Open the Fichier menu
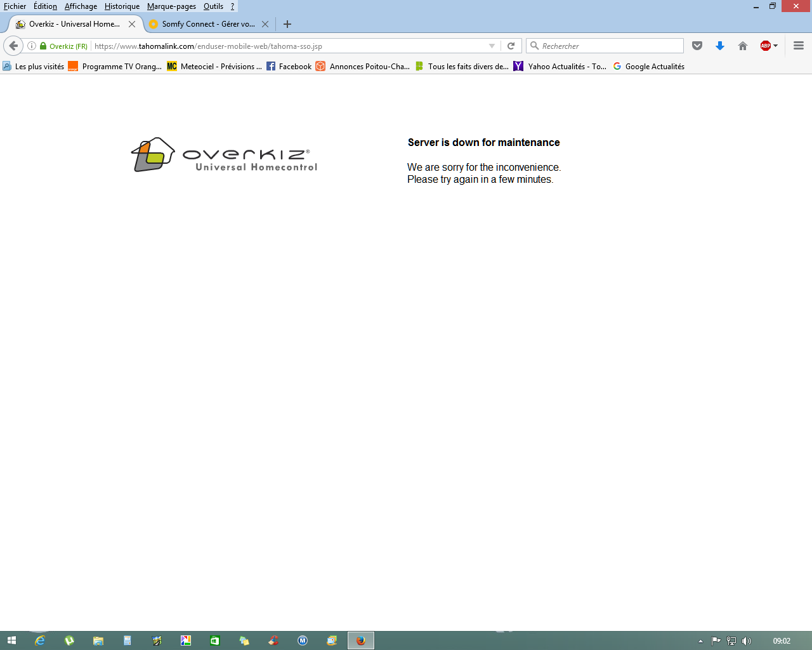Image resolution: width=812 pixels, height=650 pixels. [15, 6]
